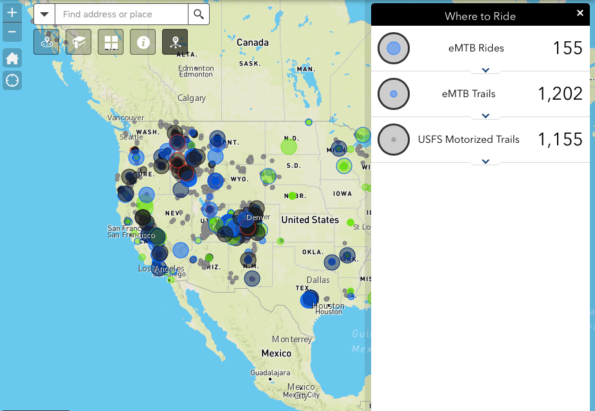Click the search magnifier button
Image resolution: width=595 pixels, height=411 pixels.
[x=198, y=14]
